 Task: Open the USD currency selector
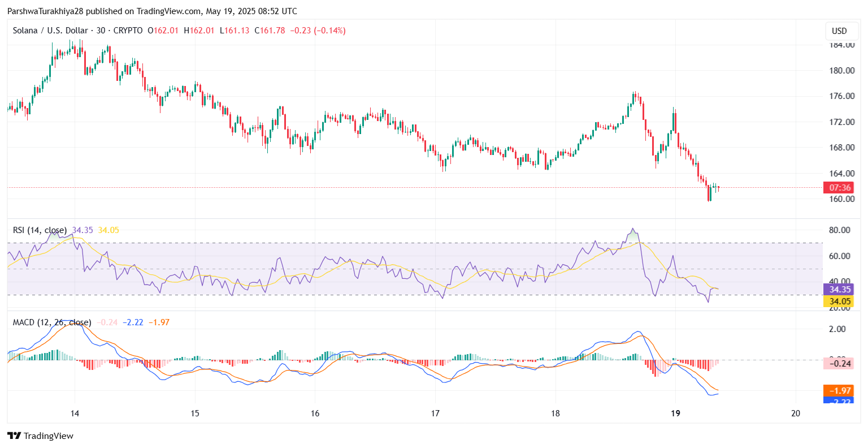(x=839, y=31)
